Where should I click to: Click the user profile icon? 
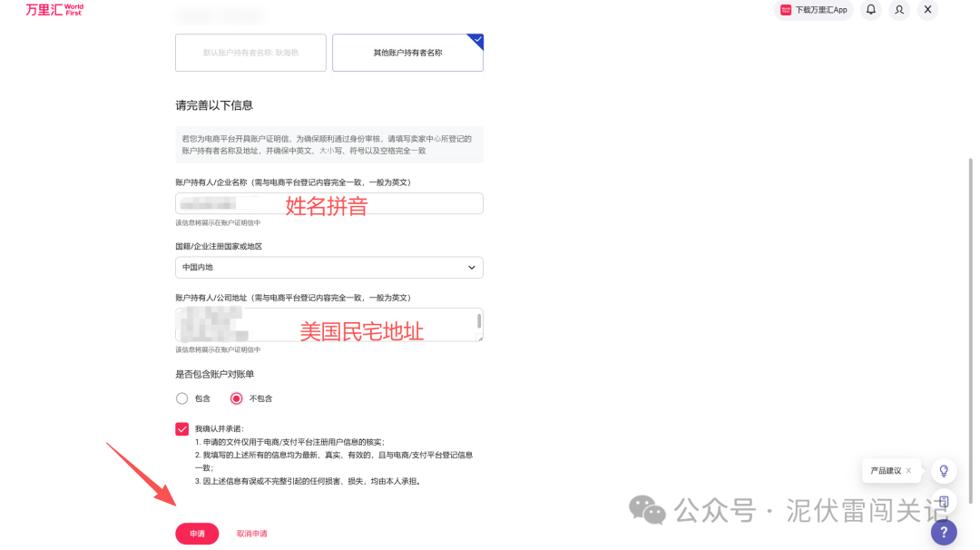(x=899, y=10)
